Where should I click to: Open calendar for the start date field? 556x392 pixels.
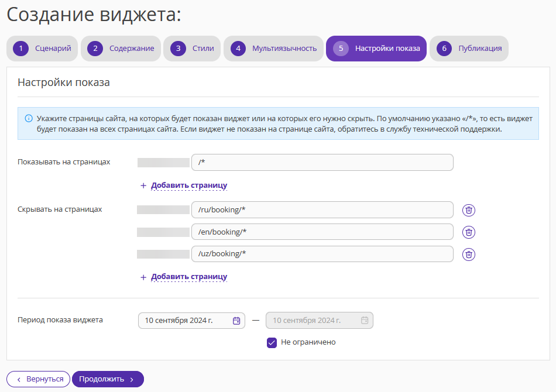(236, 321)
